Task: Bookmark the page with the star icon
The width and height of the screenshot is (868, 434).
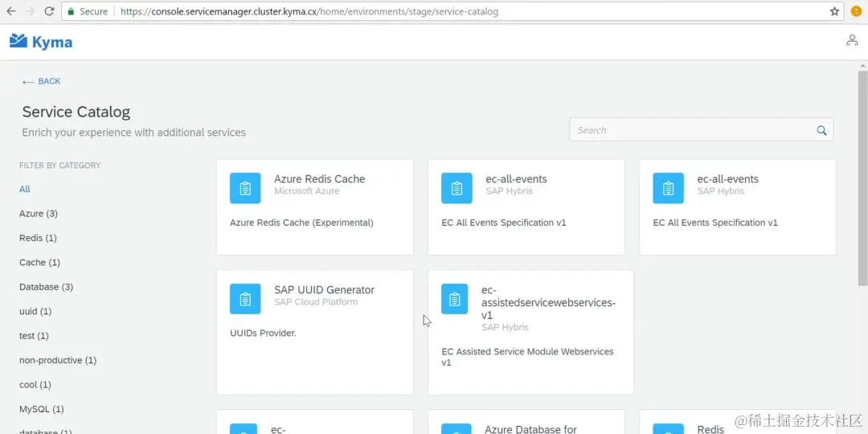Action: [x=835, y=11]
